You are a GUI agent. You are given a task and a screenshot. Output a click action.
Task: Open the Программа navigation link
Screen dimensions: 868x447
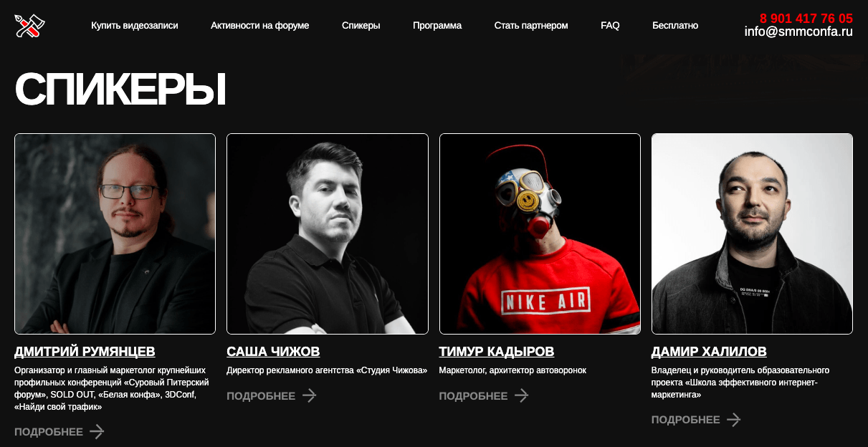(437, 25)
